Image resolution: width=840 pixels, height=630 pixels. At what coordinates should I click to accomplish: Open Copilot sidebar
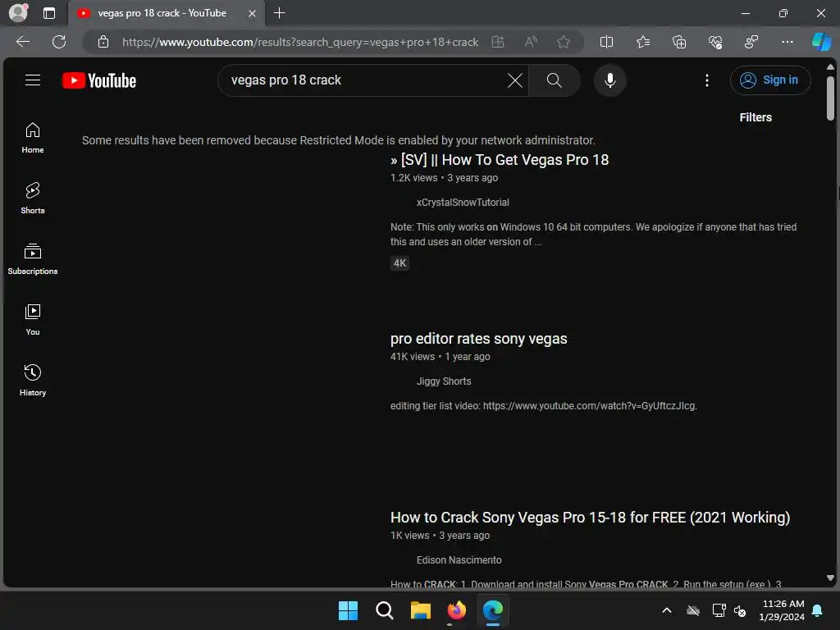(x=821, y=42)
